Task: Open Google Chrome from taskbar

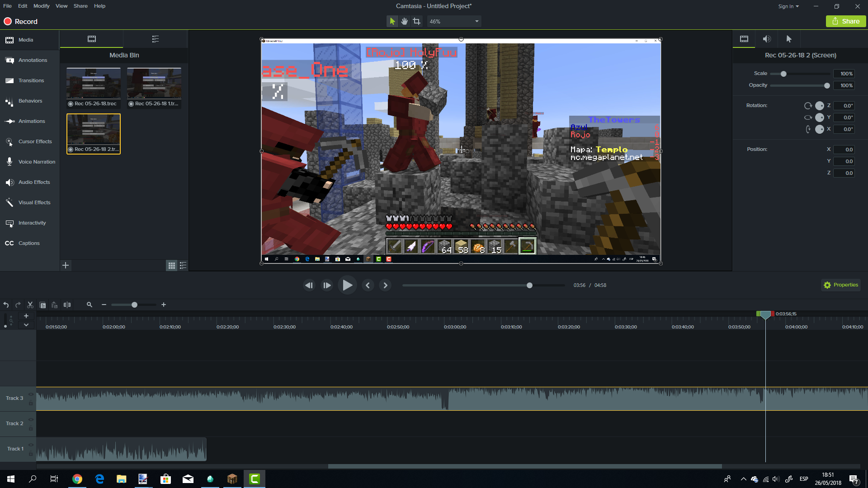Action: click(x=77, y=479)
